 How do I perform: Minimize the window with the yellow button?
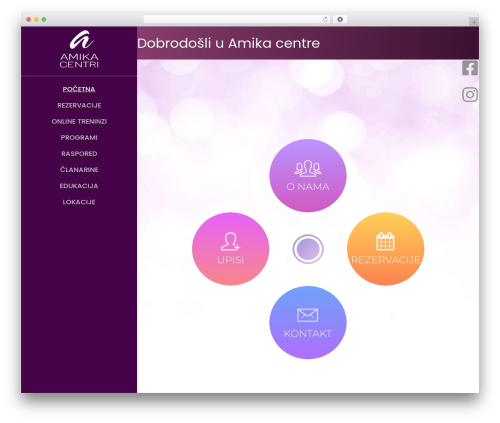click(36, 19)
